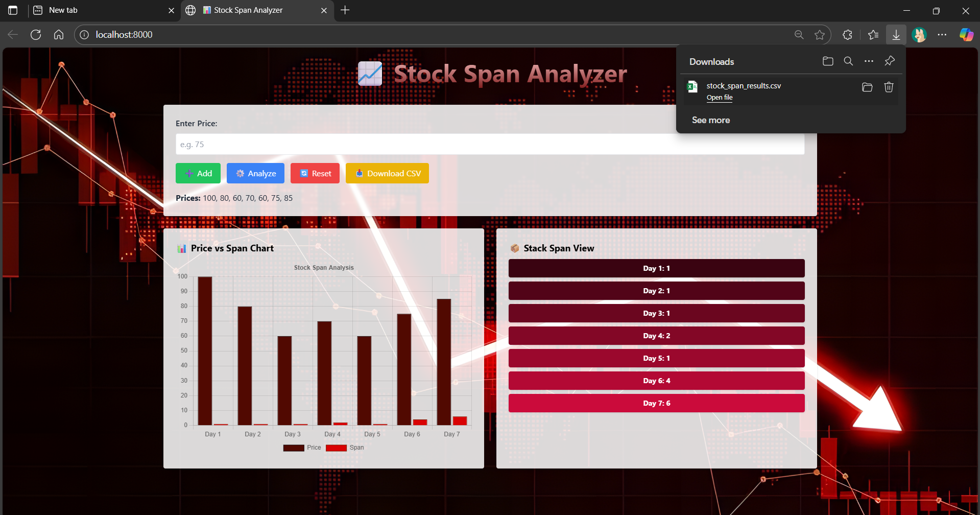The height and width of the screenshot is (515, 980).
Task: Search within the Downloads panel
Action: click(848, 61)
